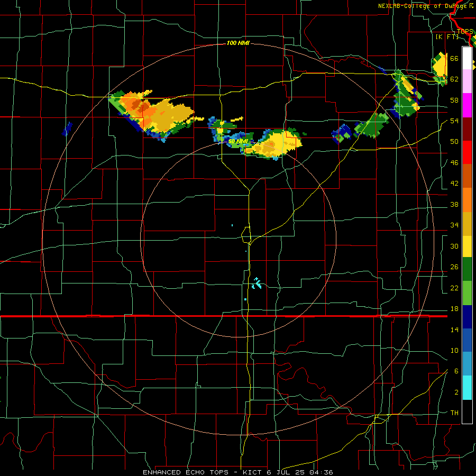Click the cyan swatch near the 2 label
This screenshot has height=476, width=476.
click(467, 388)
